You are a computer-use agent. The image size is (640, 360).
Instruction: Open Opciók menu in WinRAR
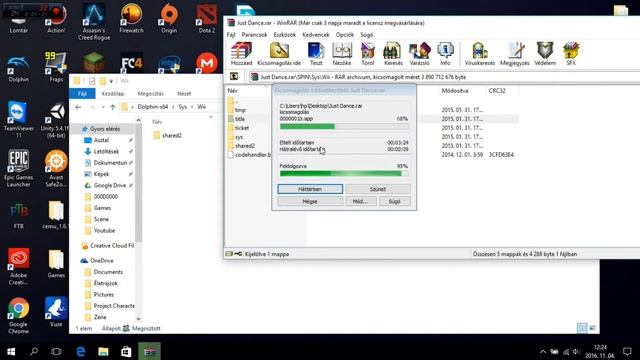tap(345, 35)
